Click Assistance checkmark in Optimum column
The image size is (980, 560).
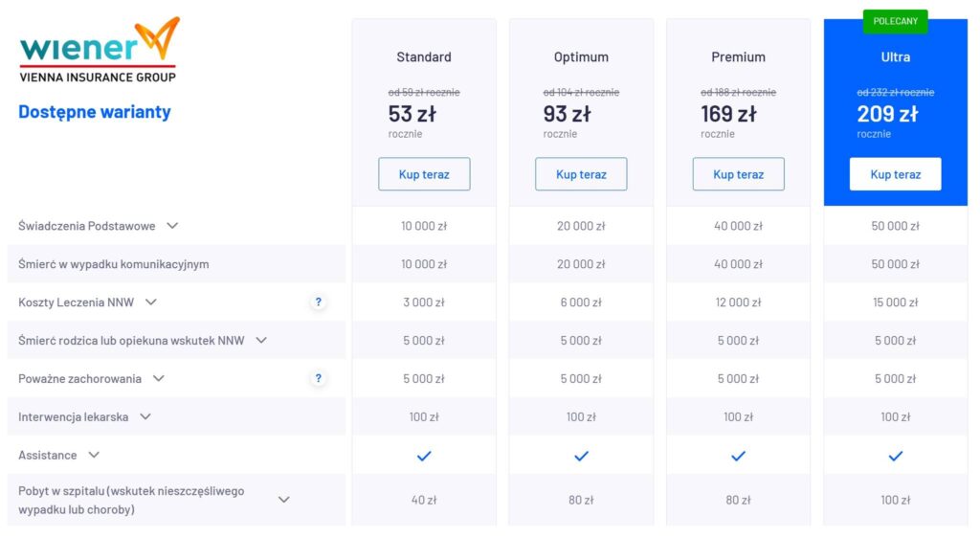[x=581, y=456]
